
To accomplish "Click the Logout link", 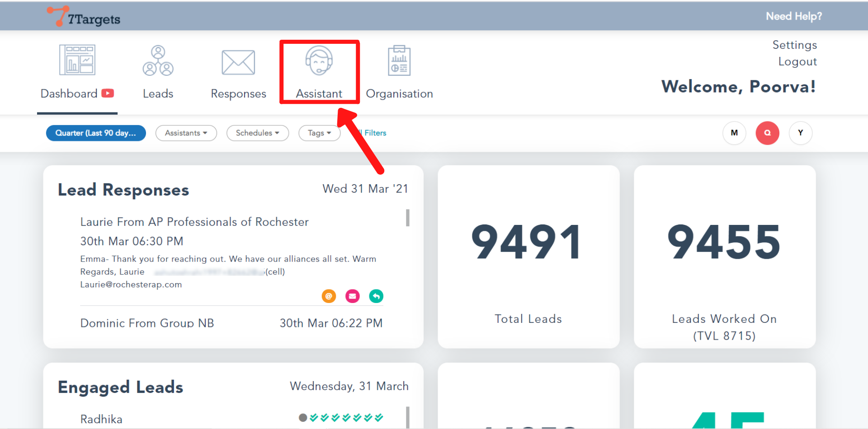I will [797, 61].
